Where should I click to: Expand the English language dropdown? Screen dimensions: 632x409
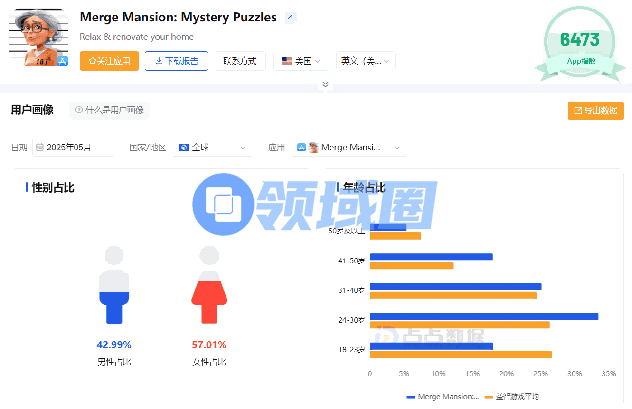pyautogui.click(x=365, y=61)
